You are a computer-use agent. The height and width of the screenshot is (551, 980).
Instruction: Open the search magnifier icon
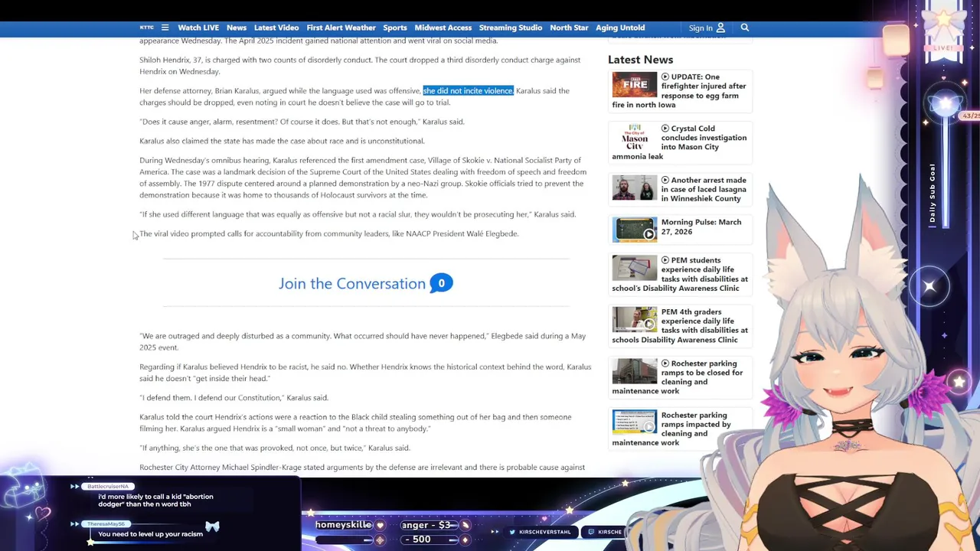click(x=744, y=28)
